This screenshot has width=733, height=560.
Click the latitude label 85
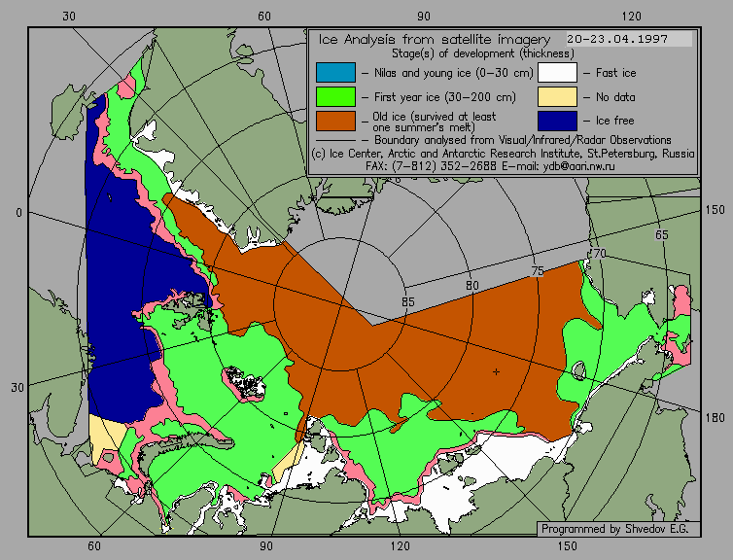tap(407, 302)
